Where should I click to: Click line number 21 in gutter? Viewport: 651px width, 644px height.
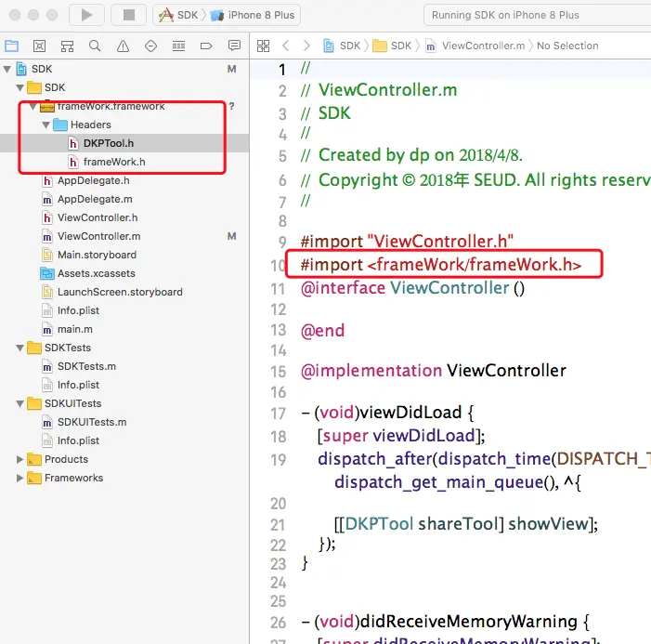coord(278,525)
